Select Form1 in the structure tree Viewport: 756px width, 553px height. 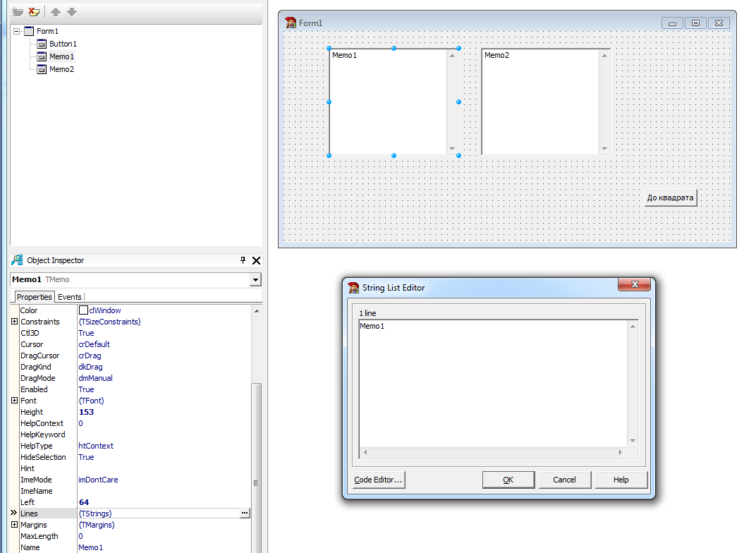[x=47, y=31]
